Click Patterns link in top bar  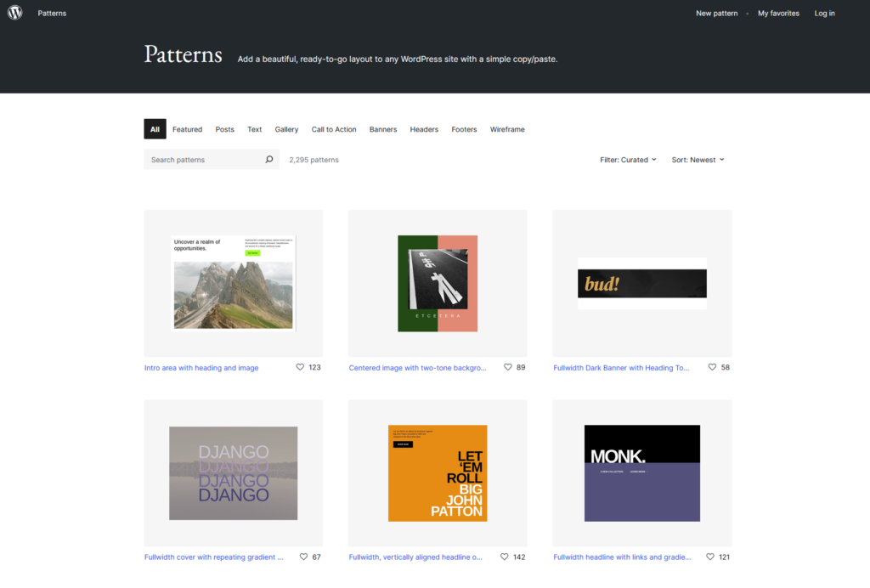(52, 14)
